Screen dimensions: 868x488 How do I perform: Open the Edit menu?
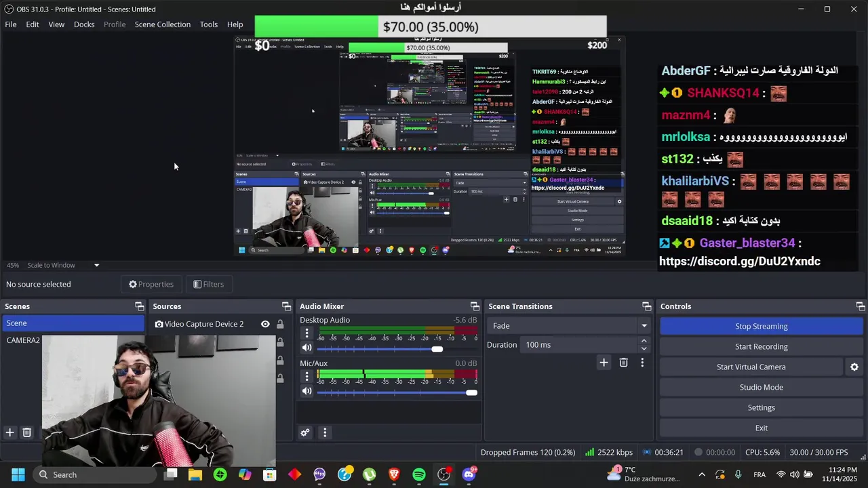(33, 24)
